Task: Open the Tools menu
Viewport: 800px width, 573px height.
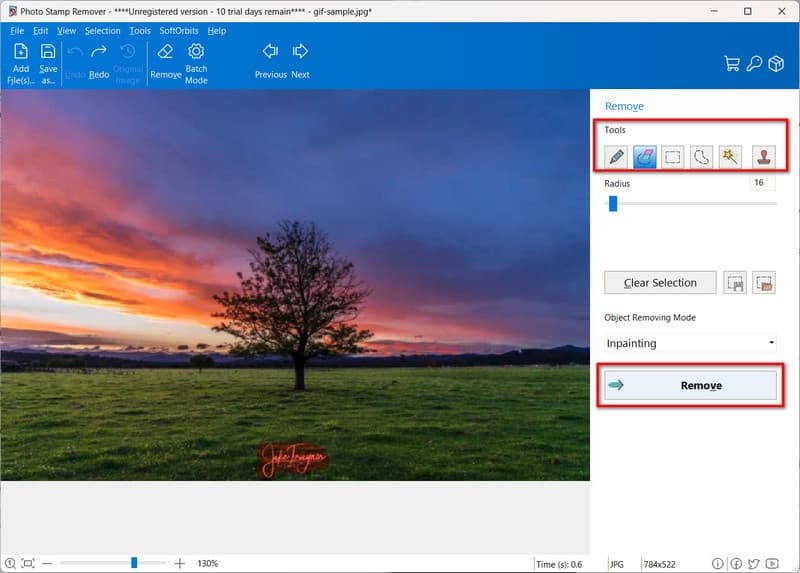Action: point(140,31)
